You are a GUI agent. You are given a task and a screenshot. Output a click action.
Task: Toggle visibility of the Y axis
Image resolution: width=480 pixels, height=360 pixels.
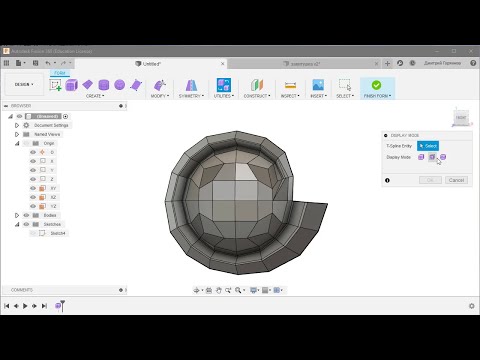tap(33, 170)
